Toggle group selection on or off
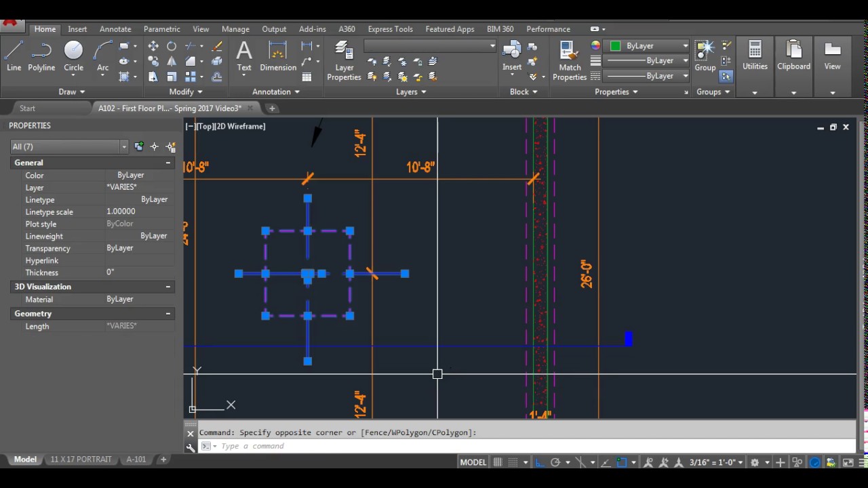 [x=726, y=77]
